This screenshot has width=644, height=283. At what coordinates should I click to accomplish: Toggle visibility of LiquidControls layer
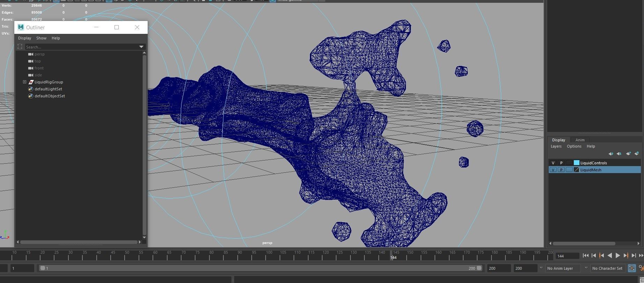pos(553,163)
